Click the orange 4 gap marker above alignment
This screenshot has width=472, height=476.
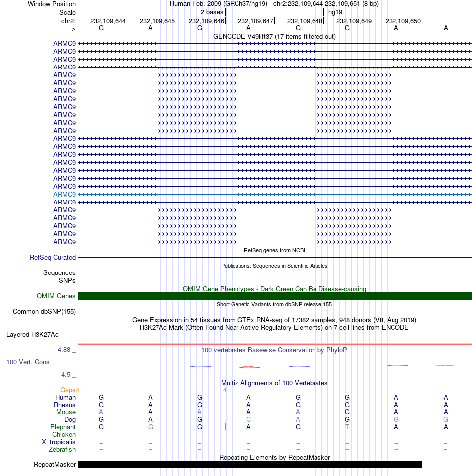click(x=225, y=390)
